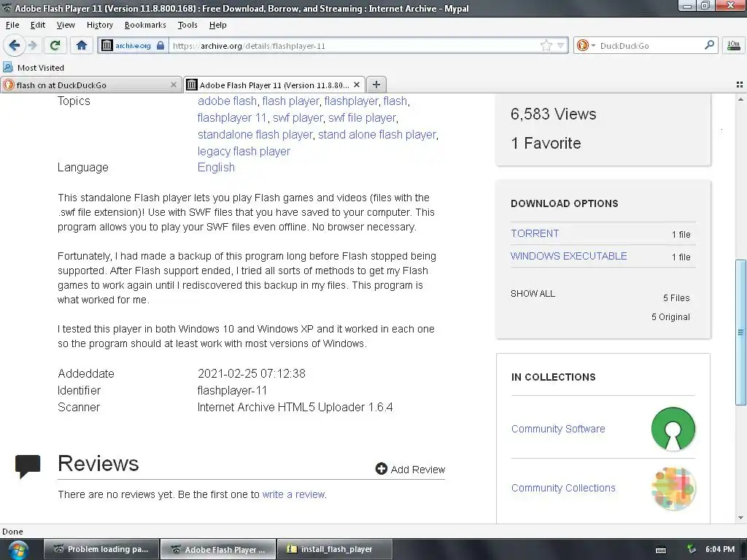Click the green arrow system tray icon
The width and height of the screenshot is (747, 560).
tap(692, 549)
